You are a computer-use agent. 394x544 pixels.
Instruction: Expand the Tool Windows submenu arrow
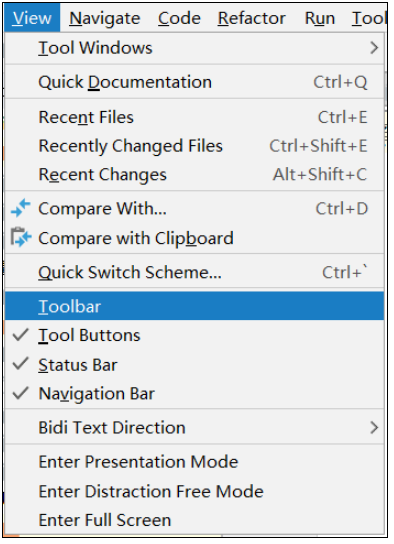(x=374, y=48)
